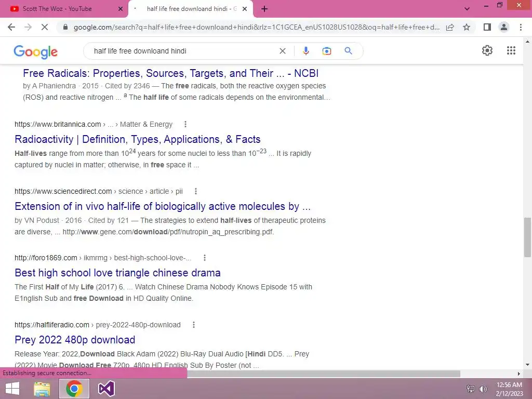Click the Chrome address bar URL
Screen dimensions: 532x399
[x=256, y=27]
